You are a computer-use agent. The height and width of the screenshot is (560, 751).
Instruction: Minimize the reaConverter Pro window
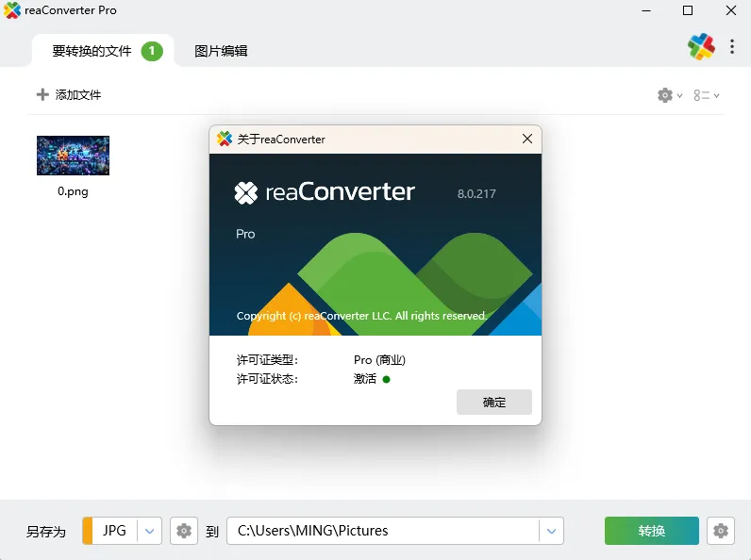click(646, 10)
